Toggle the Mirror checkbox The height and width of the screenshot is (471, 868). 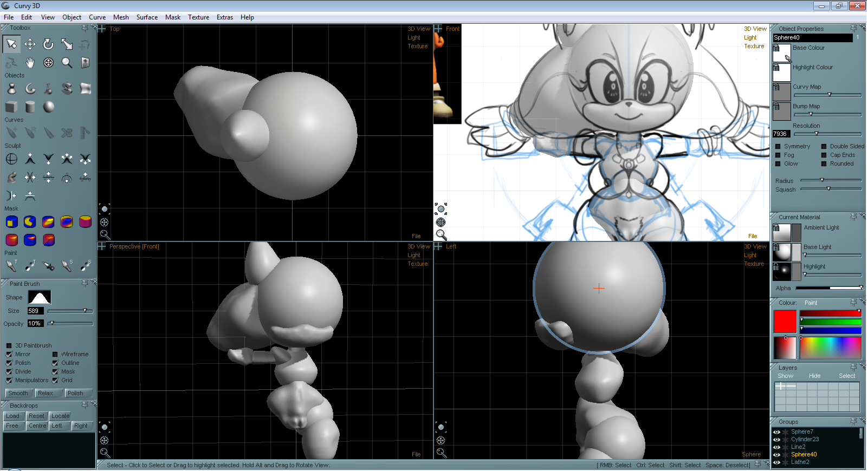click(9, 354)
